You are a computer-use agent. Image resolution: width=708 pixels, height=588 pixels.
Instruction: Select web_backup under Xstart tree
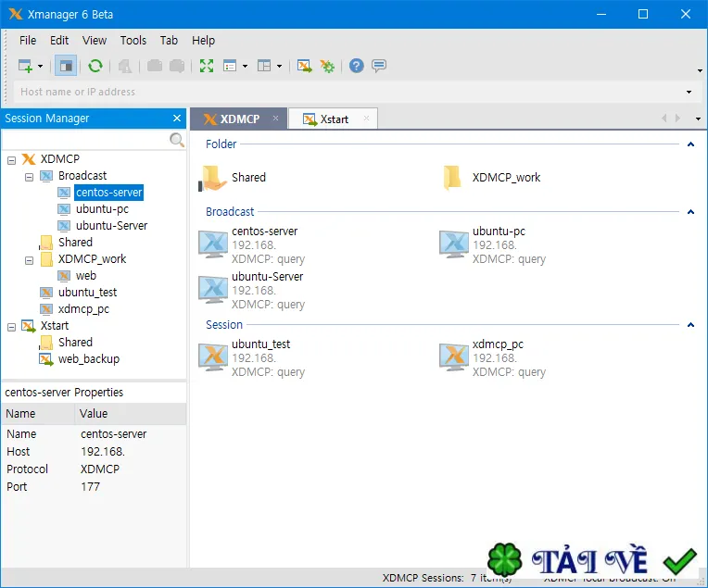89,359
